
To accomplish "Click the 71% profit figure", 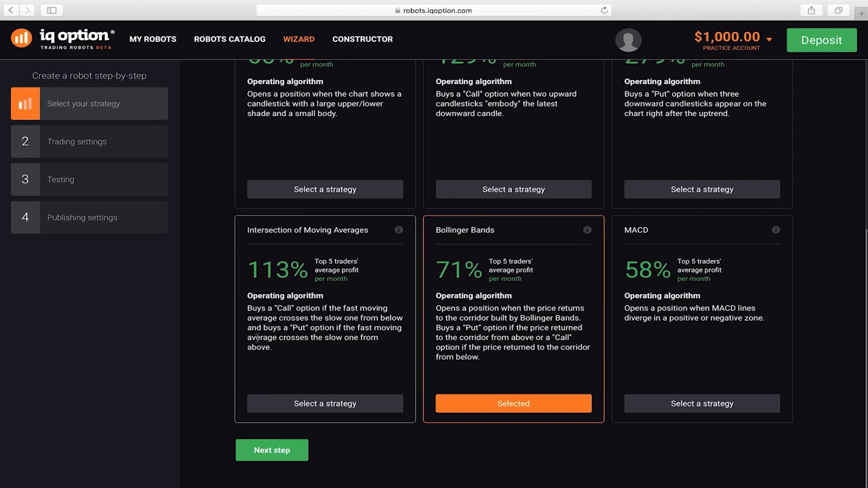I will point(459,270).
